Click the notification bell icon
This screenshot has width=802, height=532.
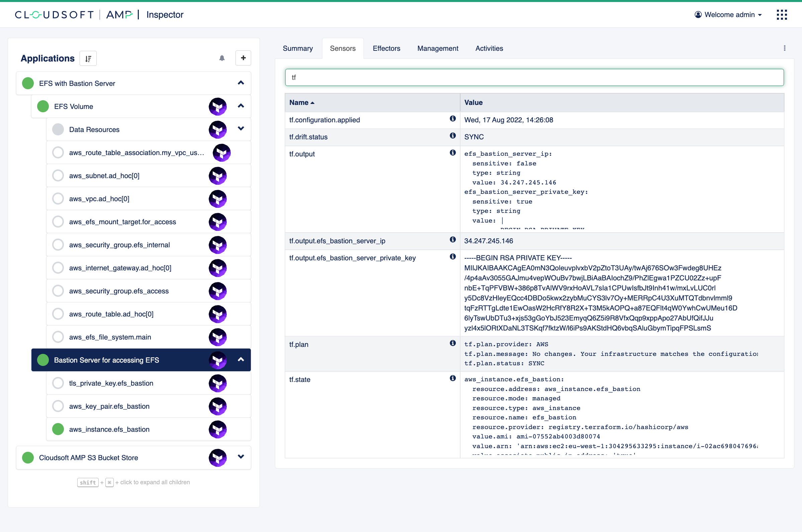tap(222, 58)
